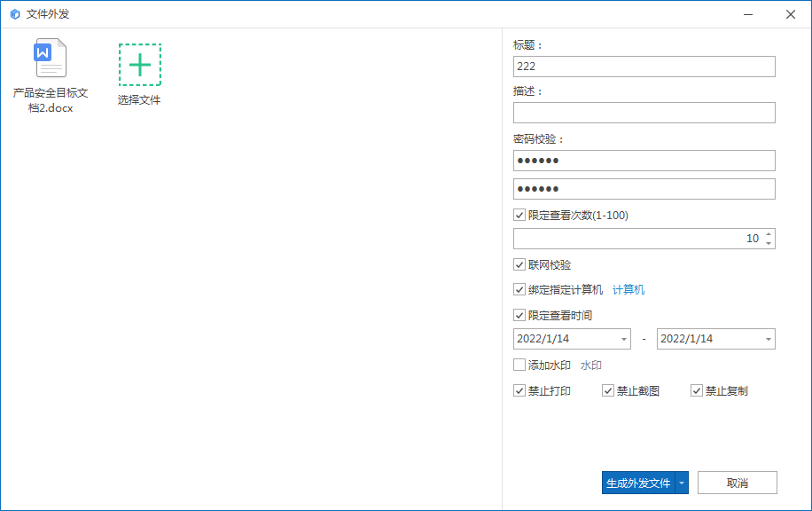Image resolution: width=812 pixels, height=511 pixels.
Task: Click the confirm password field
Action: [x=644, y=189]
